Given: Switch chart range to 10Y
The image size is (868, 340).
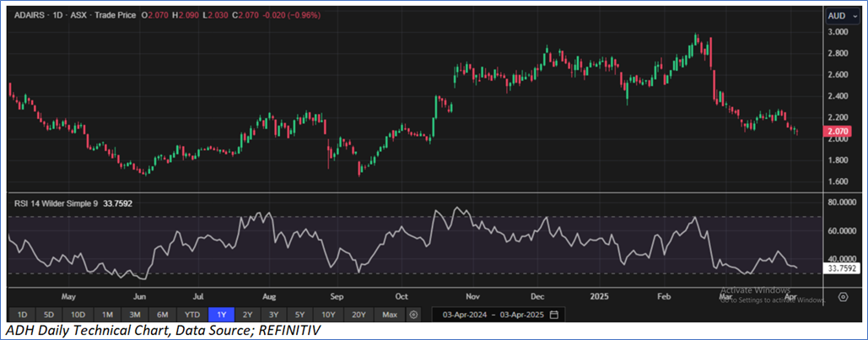Looking at the screenshot, I should [x=328, y=315].
